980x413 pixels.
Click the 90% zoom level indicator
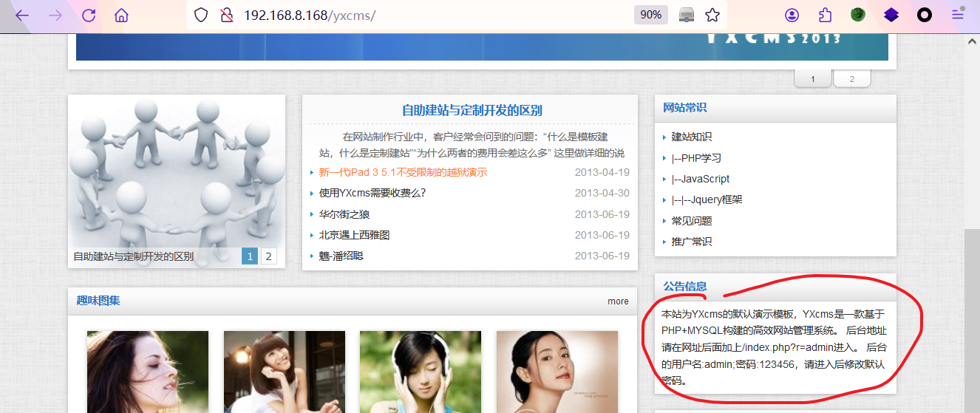[x=650, y=15]
